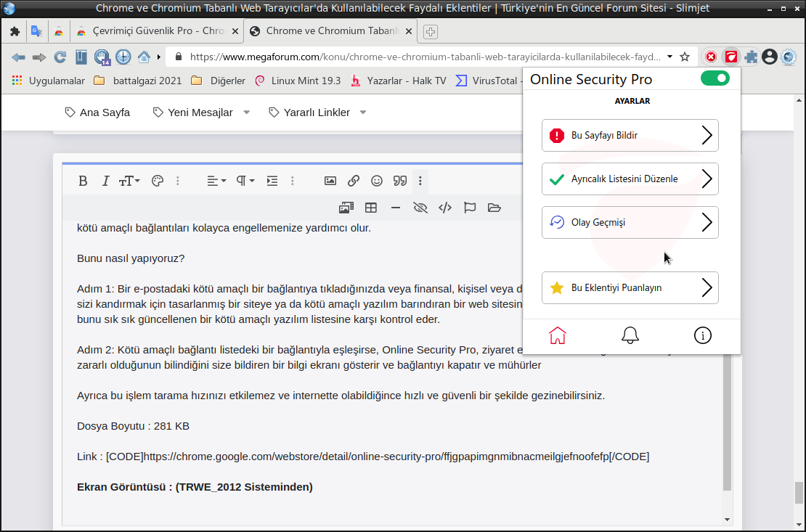Expand the toolbar overflow arrow
This screenshot has width=806, height=532.
pos(159,57)
